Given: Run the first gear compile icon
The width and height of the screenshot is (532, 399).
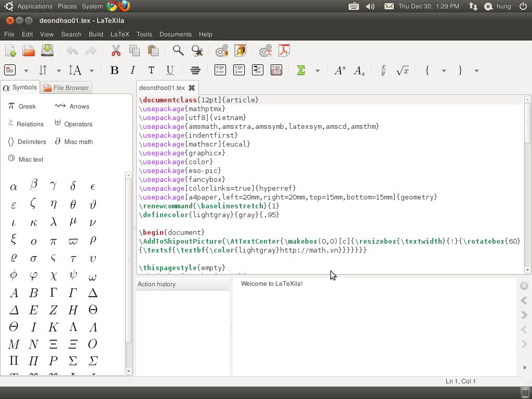Looking at the screenshot, I should (221, 51).
